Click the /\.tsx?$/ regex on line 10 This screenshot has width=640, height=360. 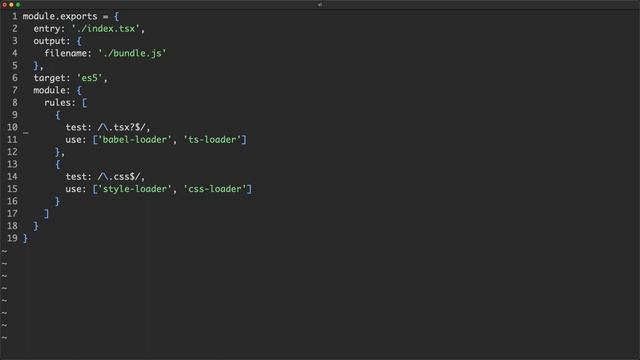point(121,127)
